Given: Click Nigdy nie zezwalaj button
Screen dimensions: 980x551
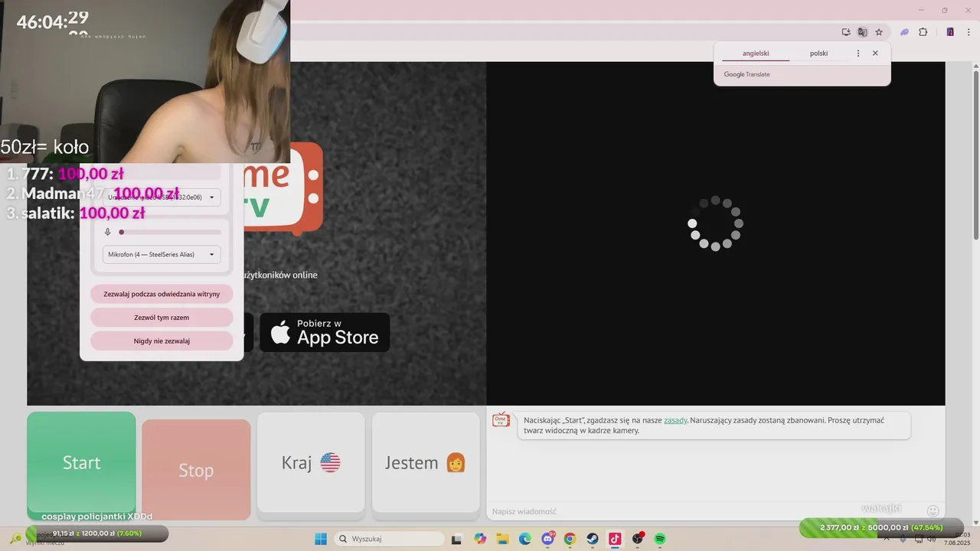Looking at the screenshot, I should [x=162, y=341].
